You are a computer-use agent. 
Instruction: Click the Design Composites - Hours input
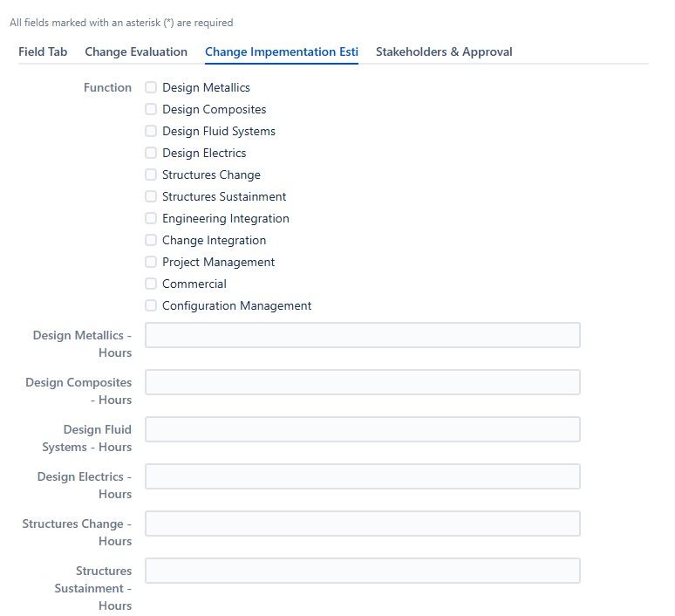coord(363,382)
